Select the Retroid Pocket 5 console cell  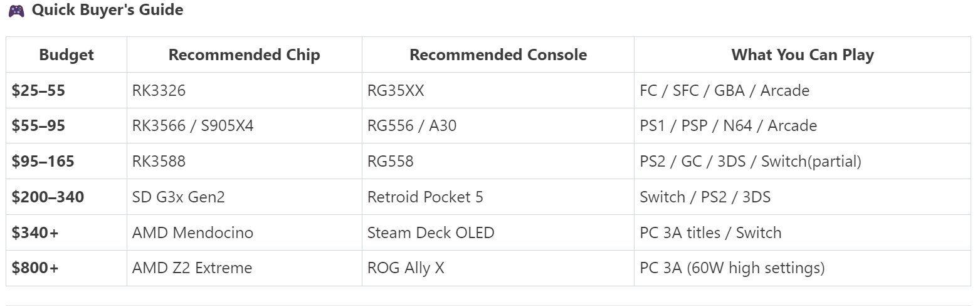pyautogui.click(x=425, y=197)
